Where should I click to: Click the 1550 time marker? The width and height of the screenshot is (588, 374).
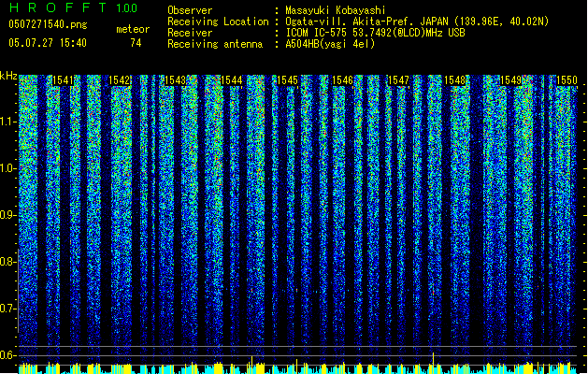(566, 80)
